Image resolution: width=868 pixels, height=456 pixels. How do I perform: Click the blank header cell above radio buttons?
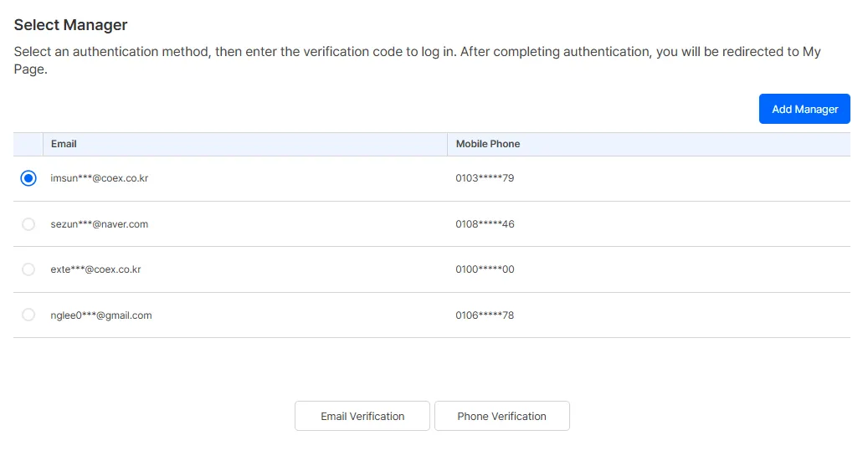pyautogui.click(x=28, y=144)
